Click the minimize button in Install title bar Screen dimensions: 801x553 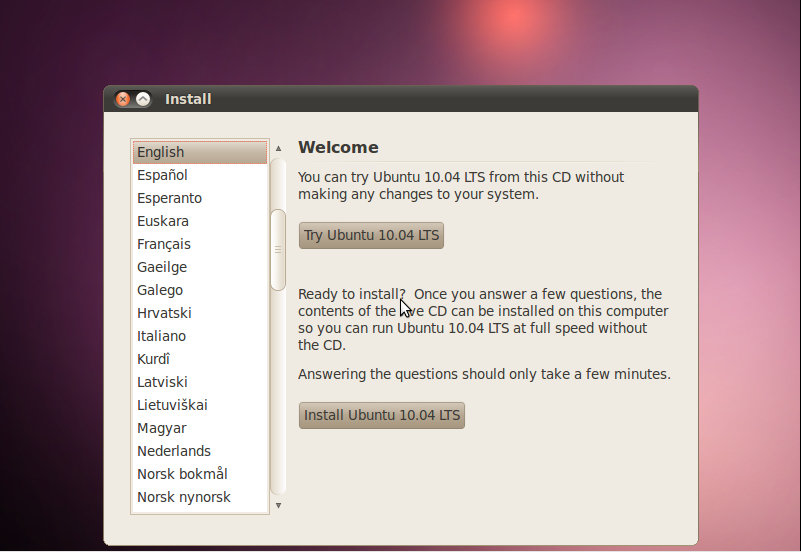(143, 99)
